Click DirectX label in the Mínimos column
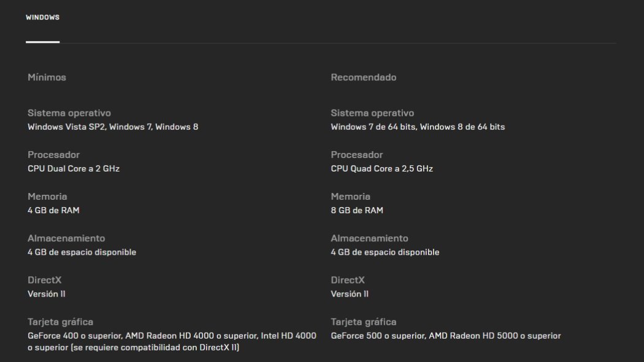The height and width of the screenshot is (362, 644). (x=45, y=279)
